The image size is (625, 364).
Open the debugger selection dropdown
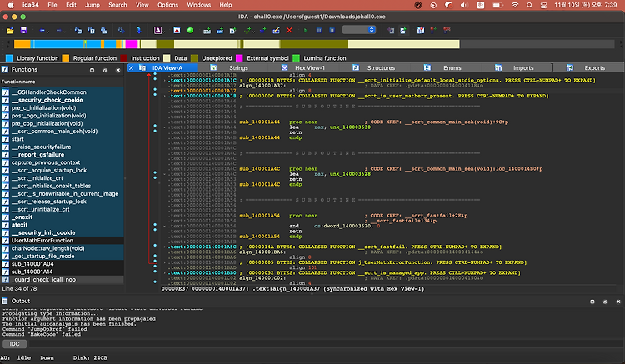coord(359,30)
